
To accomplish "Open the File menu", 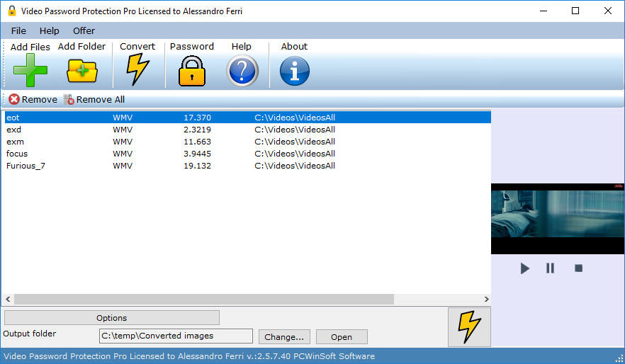I will (18, 30).
